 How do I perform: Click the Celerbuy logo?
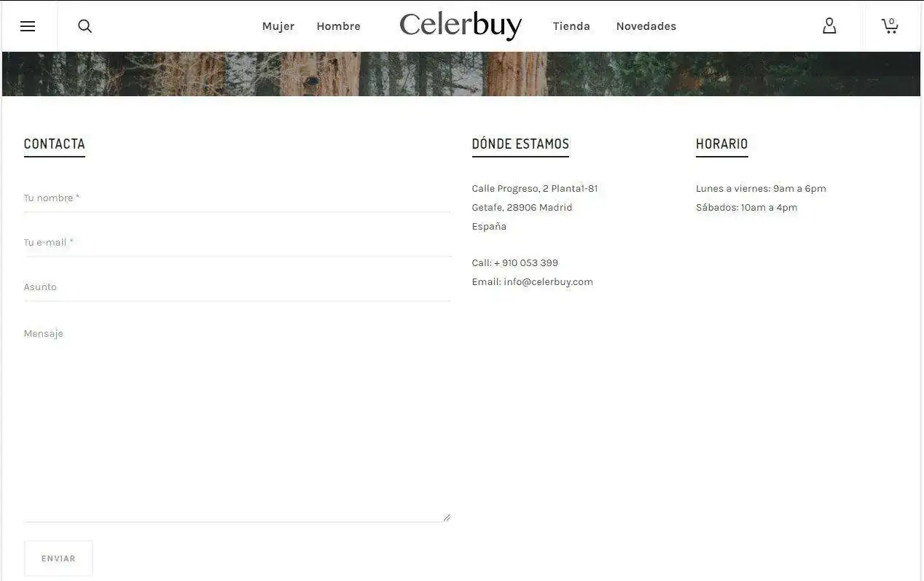pyautogui.click(x=461, y=26)
